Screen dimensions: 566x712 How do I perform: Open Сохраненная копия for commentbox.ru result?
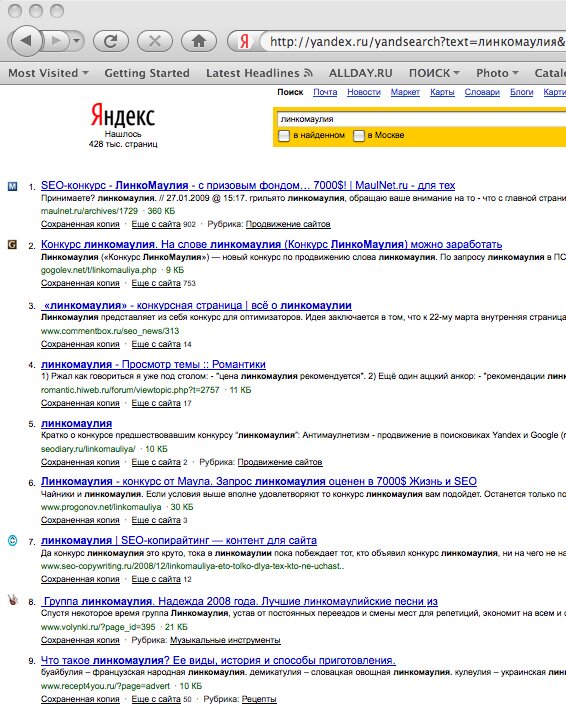tap(80, 344)
